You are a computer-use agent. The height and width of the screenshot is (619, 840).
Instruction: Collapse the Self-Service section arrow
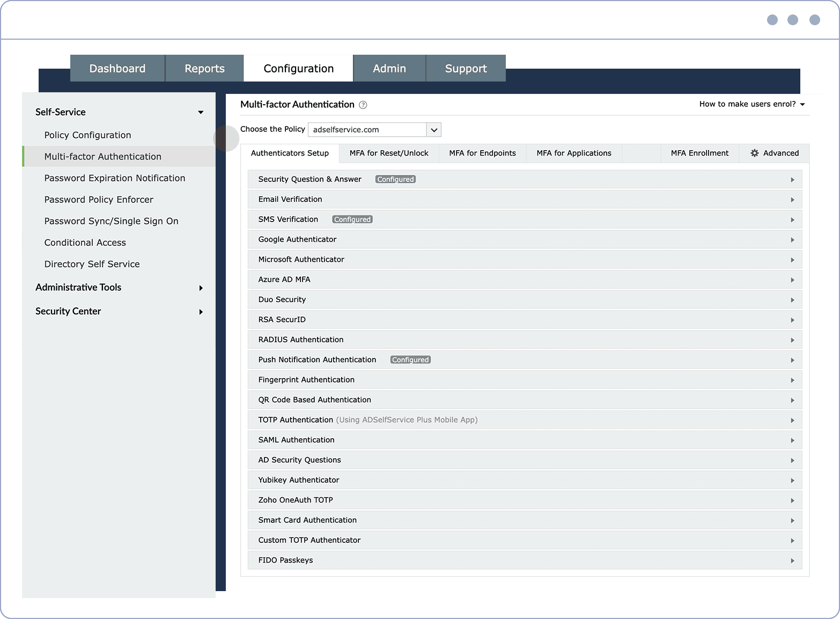point(201,113)
